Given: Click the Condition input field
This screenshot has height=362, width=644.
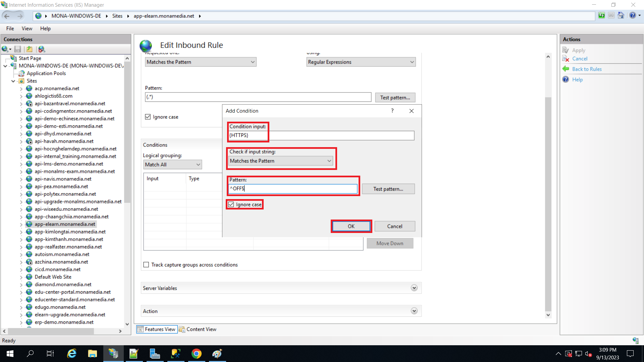Looking at the screenshot, I should tap(321, 135).
